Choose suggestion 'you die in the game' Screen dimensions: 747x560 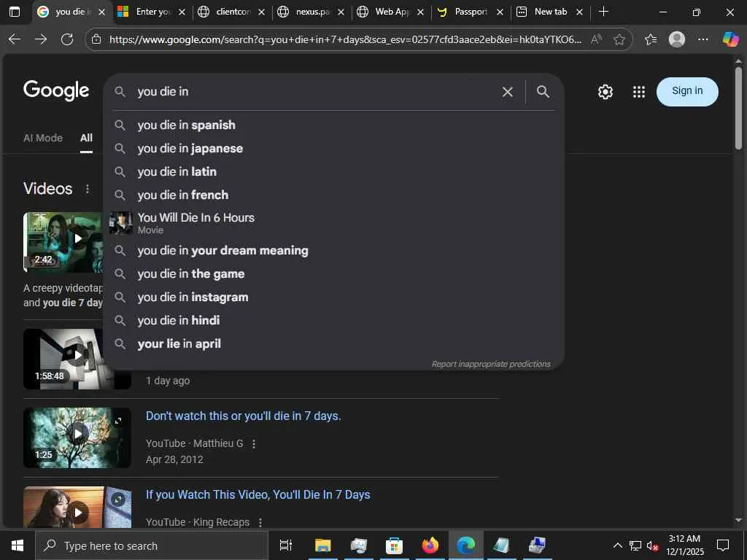pyautogui.click(x=334, y=274)
